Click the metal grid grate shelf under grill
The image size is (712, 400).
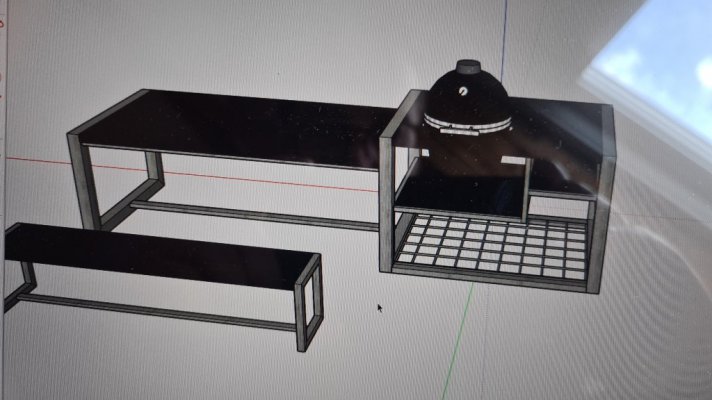click(493, 246)
